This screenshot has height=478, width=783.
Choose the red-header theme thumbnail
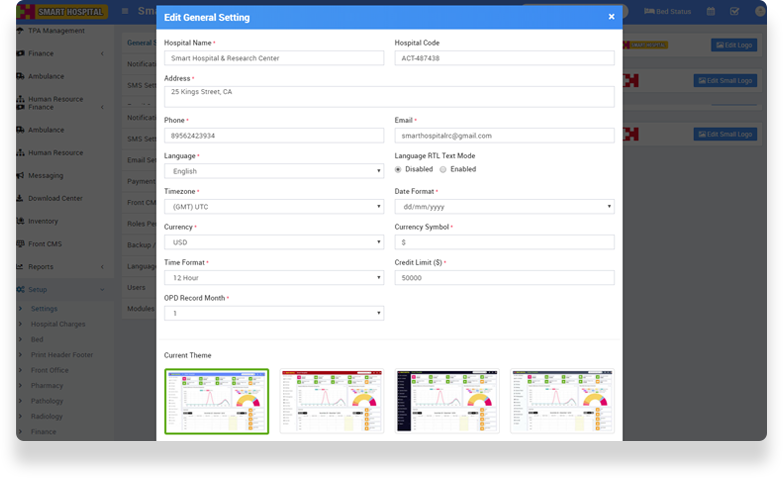(331, 401)
